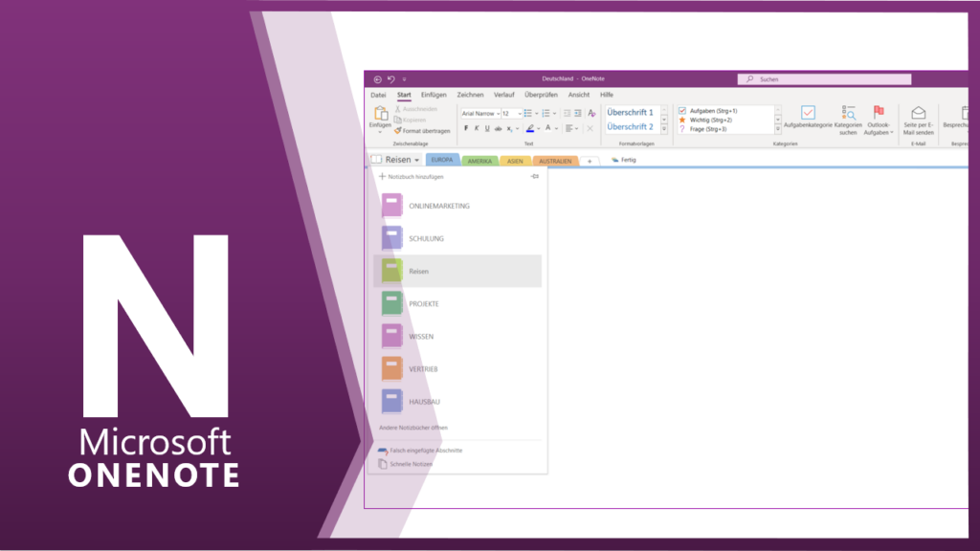980x551 pixels.
Task: Apply underline formatting with U icon
Action: (487, 128)
